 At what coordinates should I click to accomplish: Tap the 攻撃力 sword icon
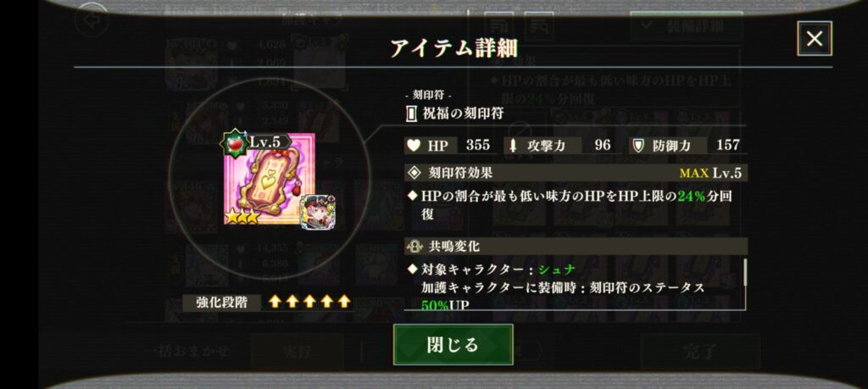point(513,146)
